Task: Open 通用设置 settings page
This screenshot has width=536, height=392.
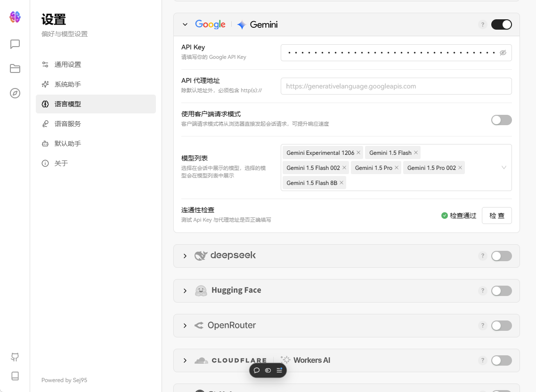Action: [x=96, y=64]
